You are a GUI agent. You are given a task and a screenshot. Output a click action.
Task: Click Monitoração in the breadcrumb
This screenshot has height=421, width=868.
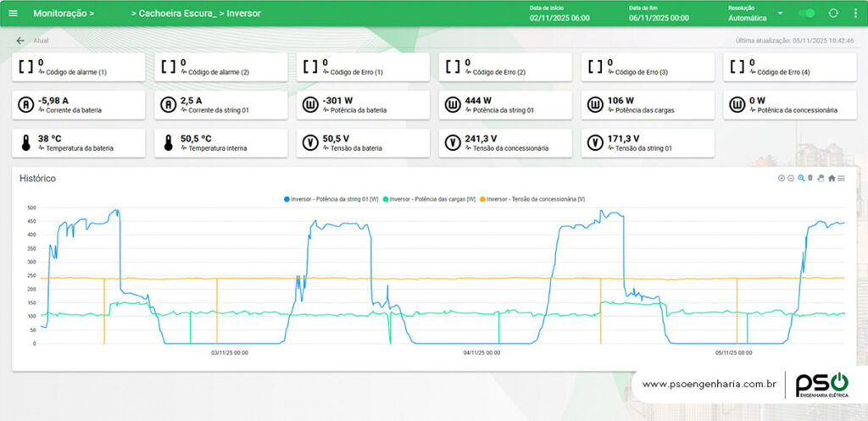[x=64, y=14]
